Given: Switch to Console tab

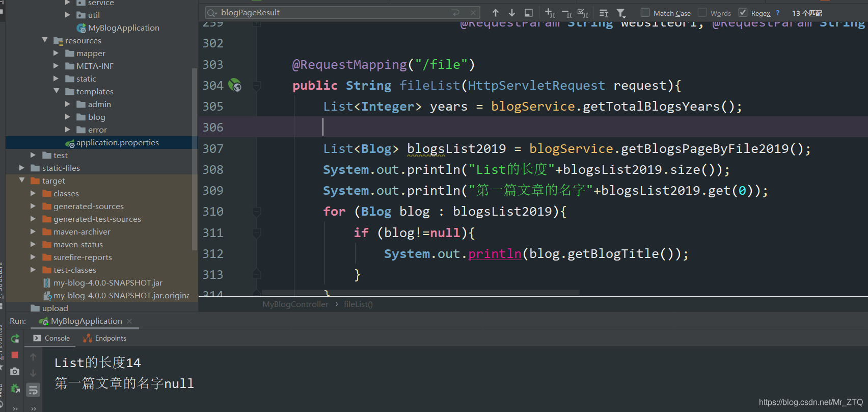Looking at the screenshot, I should click(x=51, y=338).
